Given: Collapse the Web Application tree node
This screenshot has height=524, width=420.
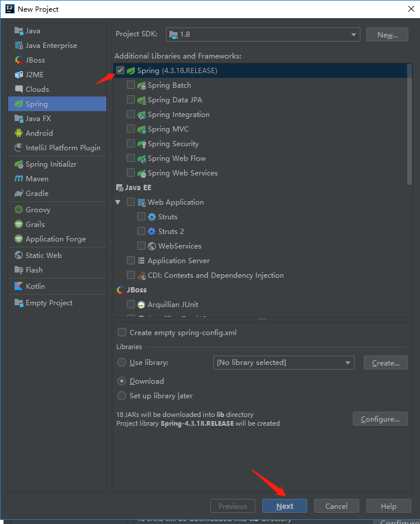Looking at the screenshot, I should 118,202.
